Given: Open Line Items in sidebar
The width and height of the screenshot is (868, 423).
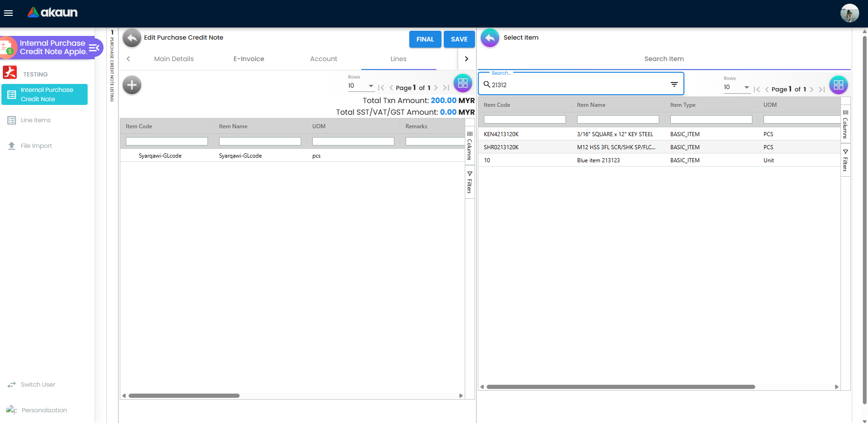Looking at the screenshot, I should point(35,120).
